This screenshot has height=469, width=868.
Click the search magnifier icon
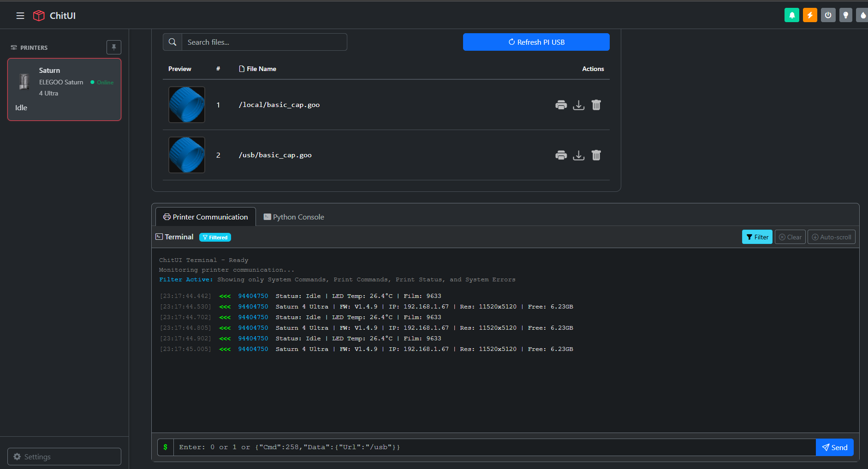point(172,42)
